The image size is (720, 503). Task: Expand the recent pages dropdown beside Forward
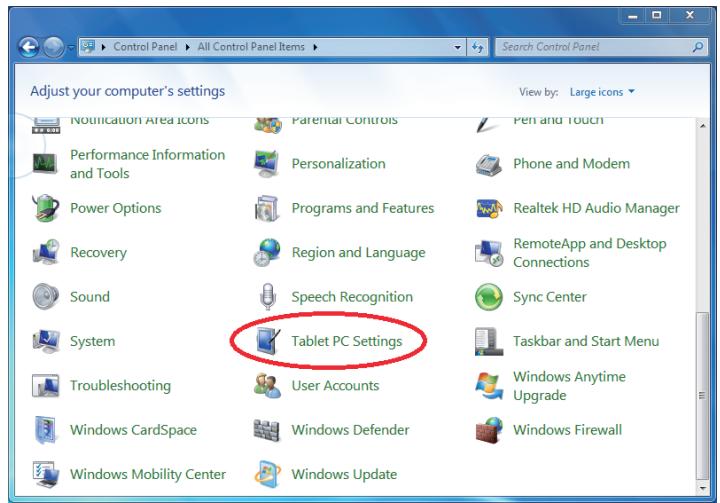pos(71,47)
